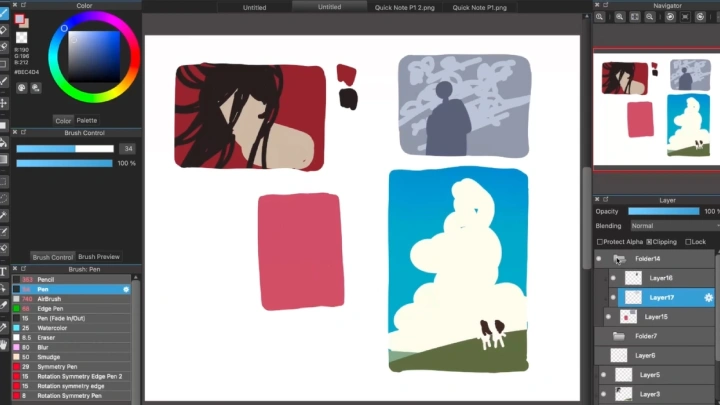
Task: Open the Layer17 settings gear
Action: pos(709,298)
